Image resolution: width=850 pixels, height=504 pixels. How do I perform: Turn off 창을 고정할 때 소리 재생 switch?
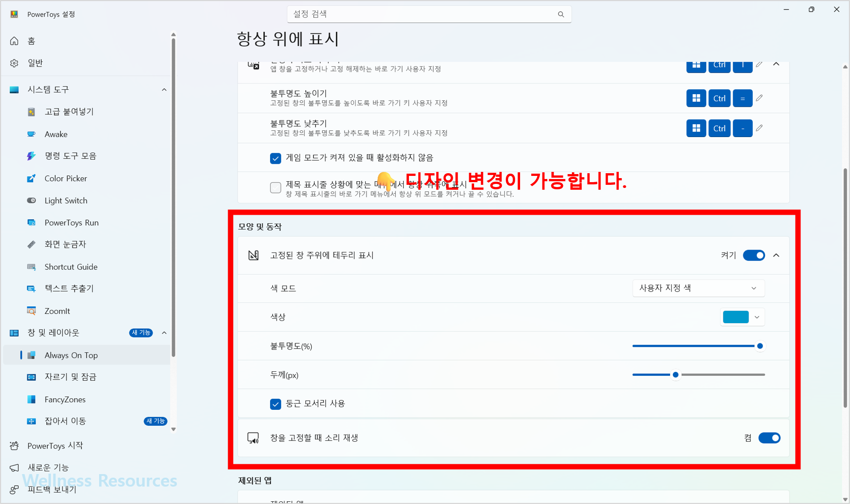[770, 438]
